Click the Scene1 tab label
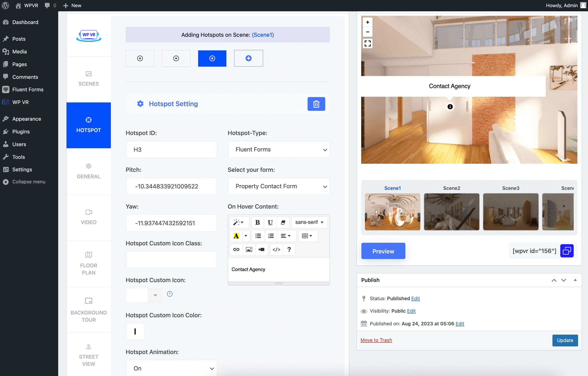Screen dimensions: 588x376 [392, 188]
